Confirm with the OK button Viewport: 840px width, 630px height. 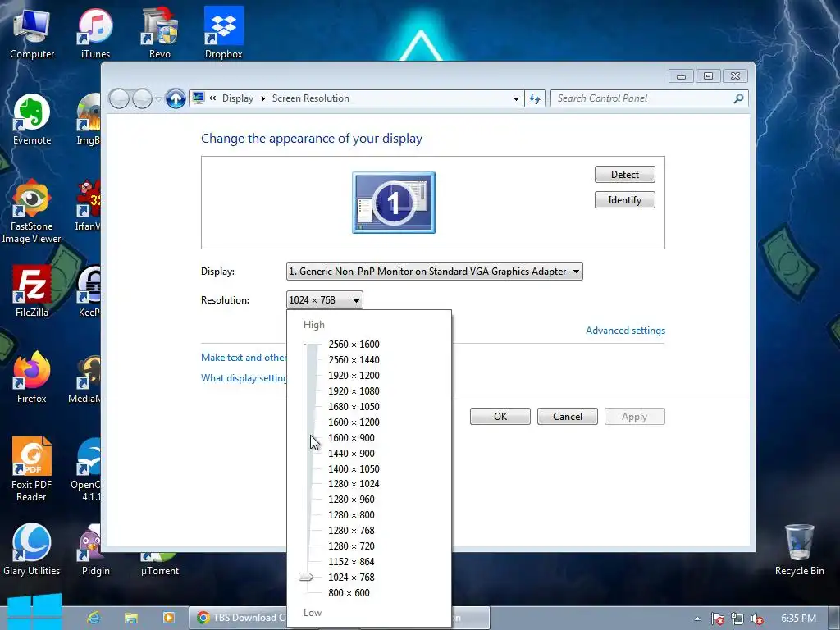coord(500,416)
